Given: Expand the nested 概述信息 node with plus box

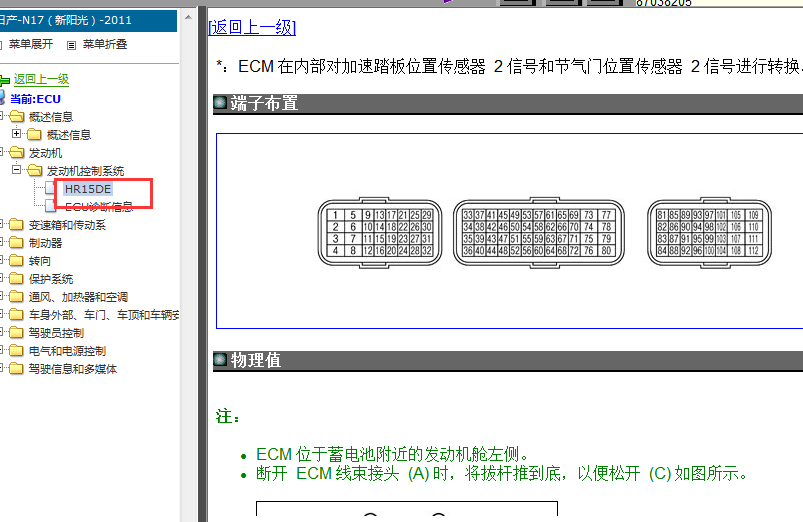Looking at the screenshot, I should pos(16,134).
